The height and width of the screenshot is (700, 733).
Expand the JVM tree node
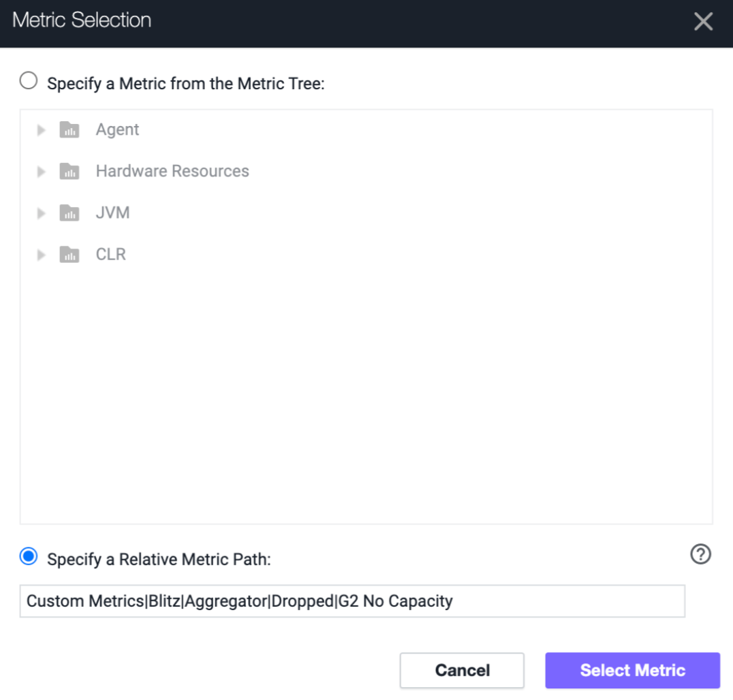click(x=41, y=213)
